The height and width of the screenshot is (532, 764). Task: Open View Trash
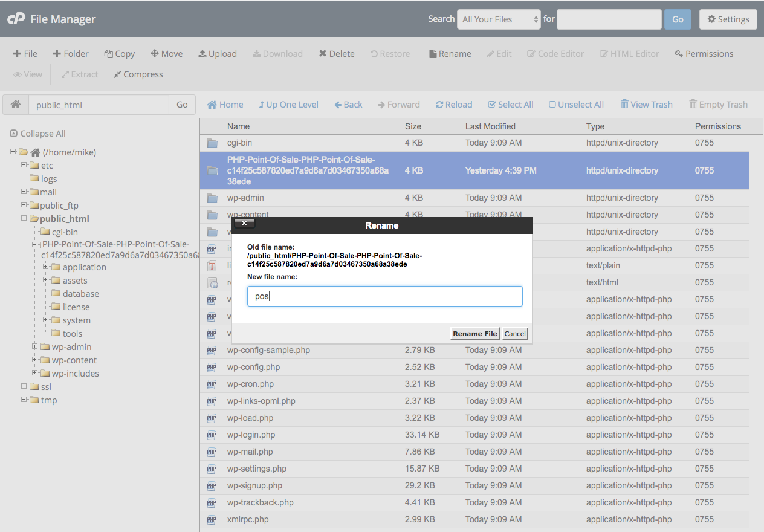click(x=647, y=105)
